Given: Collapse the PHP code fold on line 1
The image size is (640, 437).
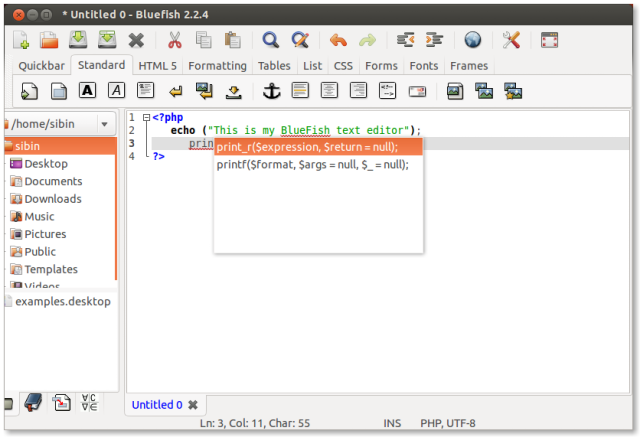Looking at the screenshot, I should (x=147, y=118).
